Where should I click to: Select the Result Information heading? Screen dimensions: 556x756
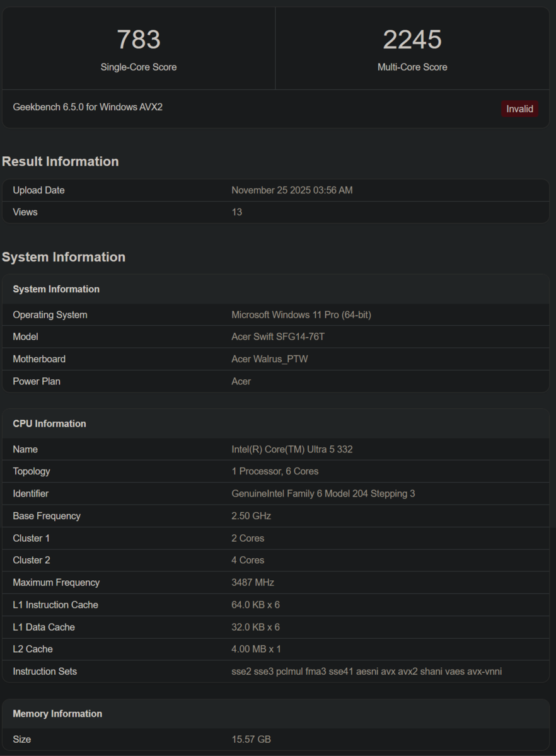point(61,161)
